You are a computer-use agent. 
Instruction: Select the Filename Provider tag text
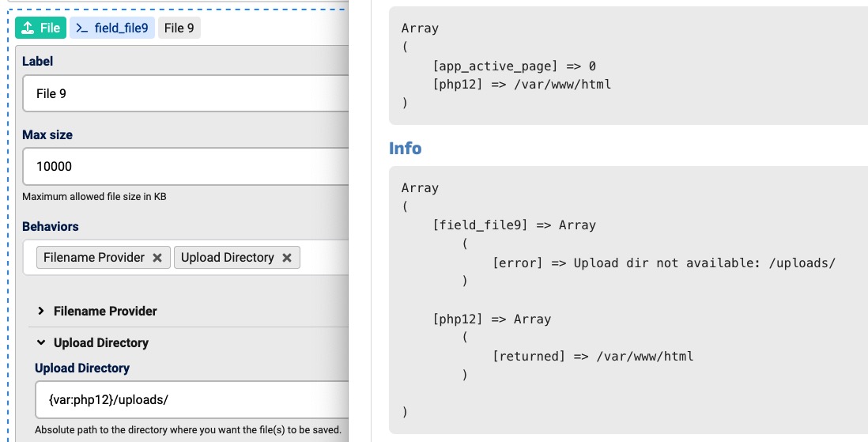(94, 258)
